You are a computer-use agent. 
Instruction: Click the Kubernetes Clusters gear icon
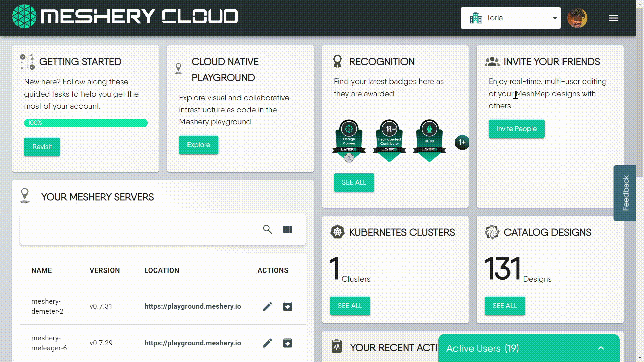point(337,232)
